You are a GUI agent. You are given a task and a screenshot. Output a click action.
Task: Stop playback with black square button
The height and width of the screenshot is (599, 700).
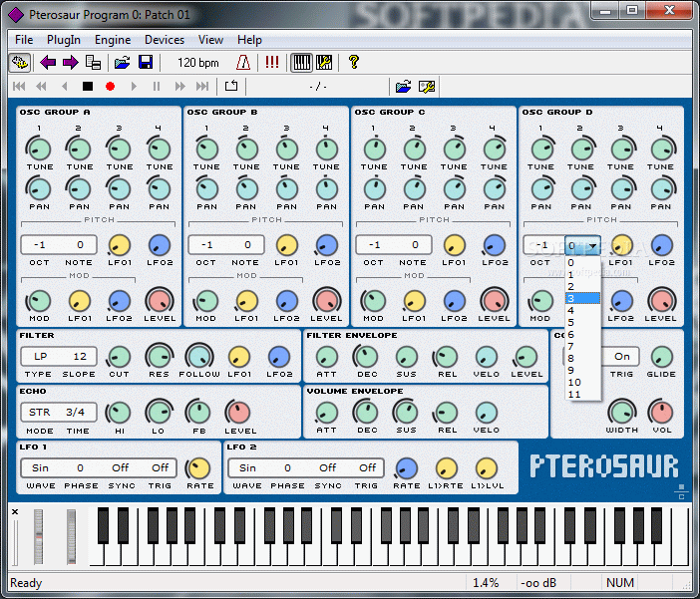point(88,86)
